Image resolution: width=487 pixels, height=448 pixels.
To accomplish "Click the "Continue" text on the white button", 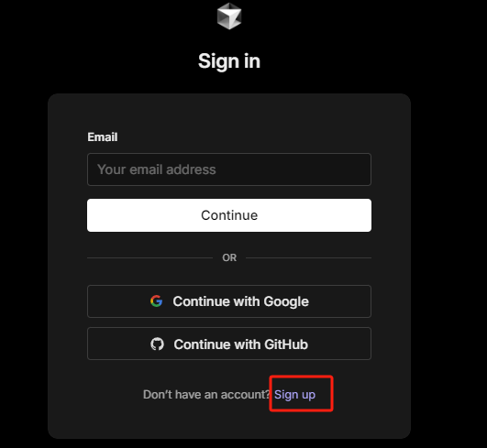I will point(229,215).
